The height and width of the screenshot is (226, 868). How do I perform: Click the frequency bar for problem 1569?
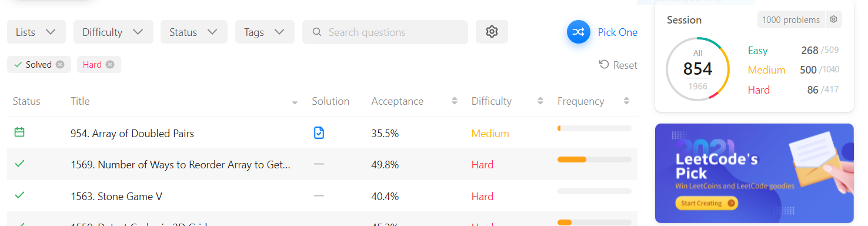[x=594, y=159]
